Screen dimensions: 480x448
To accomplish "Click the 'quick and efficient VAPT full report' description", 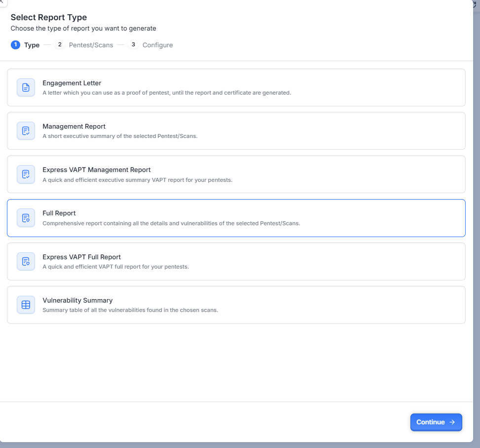I will [116, 267].
